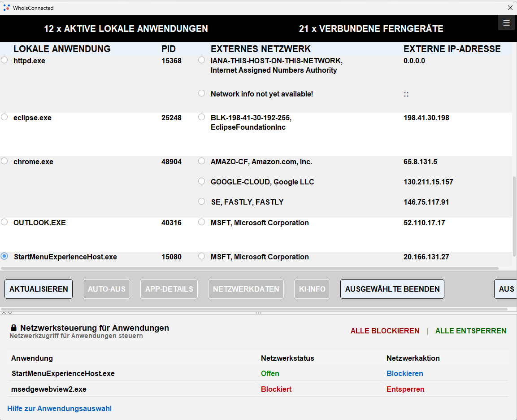Click msedgewebview2.exe in the control table
The width and height of the screenshot is (517, 420).
point(49,389)
